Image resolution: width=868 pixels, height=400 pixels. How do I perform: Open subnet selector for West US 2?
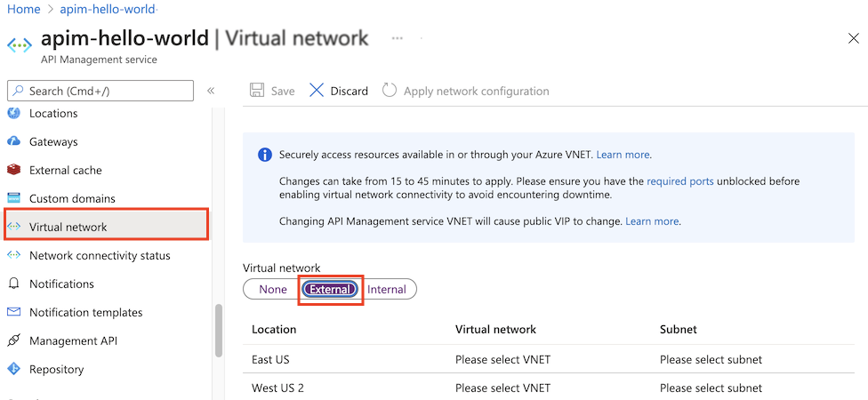point(711,388)
